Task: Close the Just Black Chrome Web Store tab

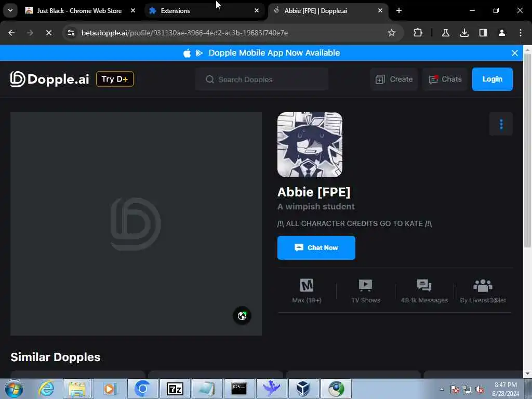Action: click(133, 11)
